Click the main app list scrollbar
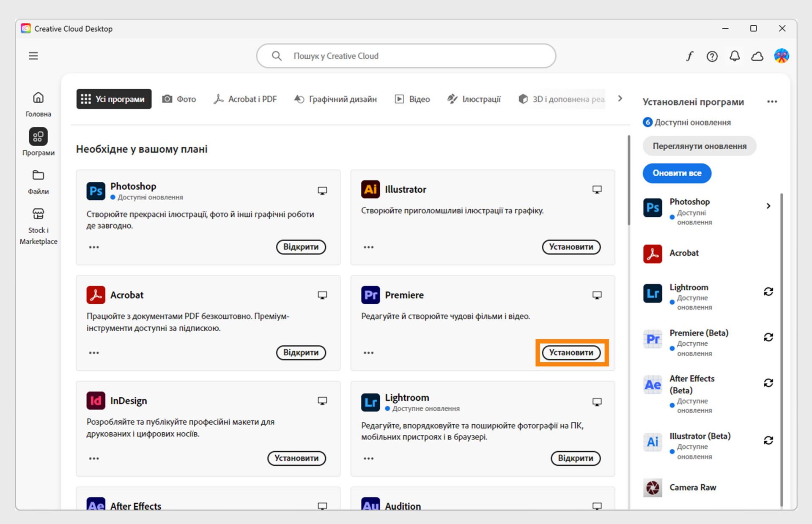This screenshot has height=524, width=812. (629, 180)
